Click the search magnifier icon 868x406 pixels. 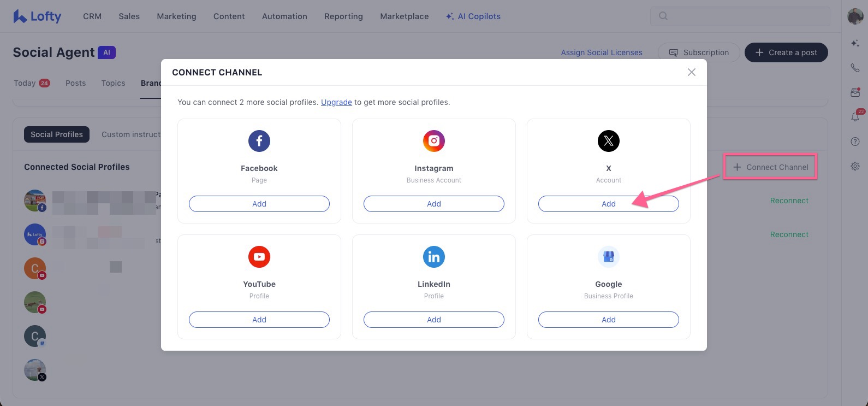(663, 16)
